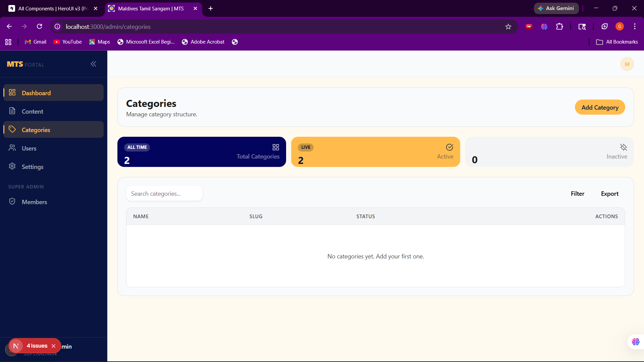Screen dimensions: 644x362
Task: Open the unnamed globe bookmark
Action: (x=235, y=42)
